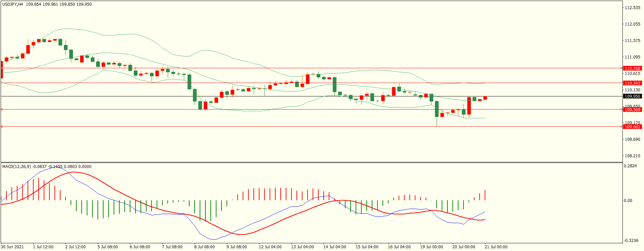Select the handle of the 109.569 line at left edge
Viewport: 644px width, 251px height.
click(x=2, y=110)
